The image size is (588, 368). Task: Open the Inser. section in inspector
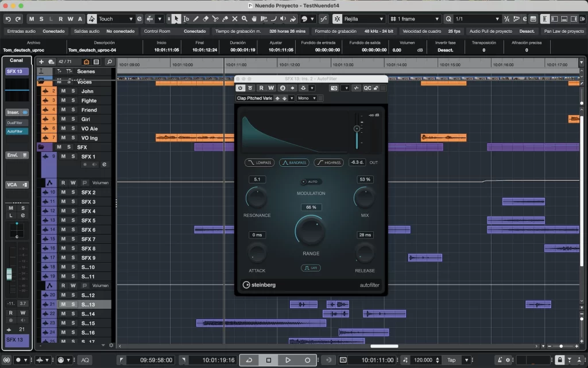(13, 112)
